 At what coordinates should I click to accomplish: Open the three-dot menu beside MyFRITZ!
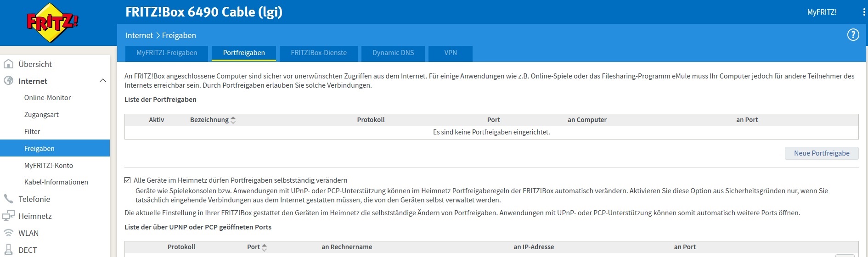pyautogui.click(x=864, y=12)
